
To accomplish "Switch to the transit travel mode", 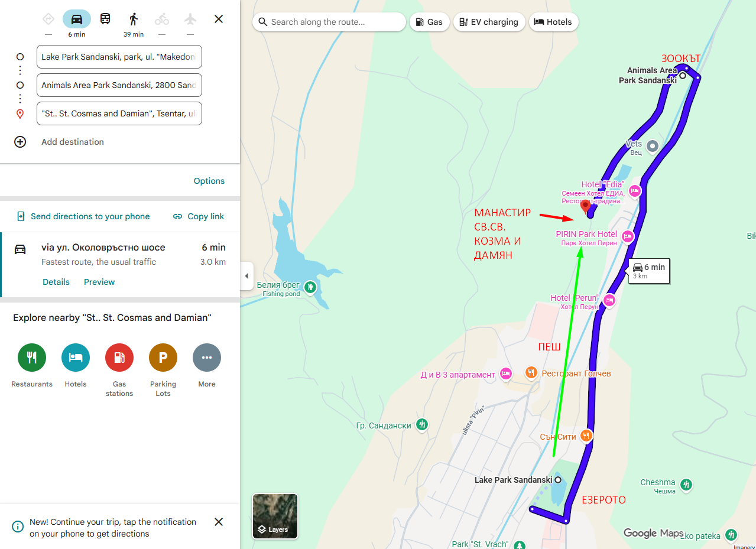I will tap(105, 19).
